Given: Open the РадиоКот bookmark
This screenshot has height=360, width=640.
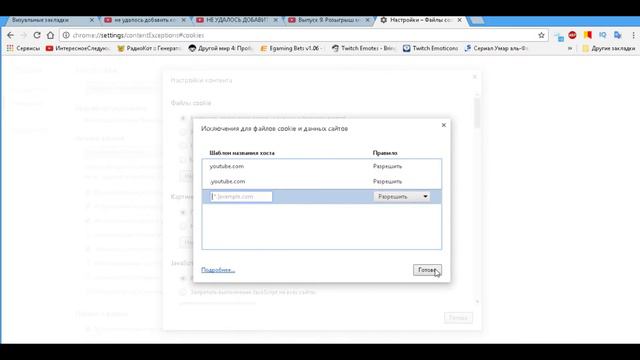Looking at the screenshot, I should click(x=149, y=48).
